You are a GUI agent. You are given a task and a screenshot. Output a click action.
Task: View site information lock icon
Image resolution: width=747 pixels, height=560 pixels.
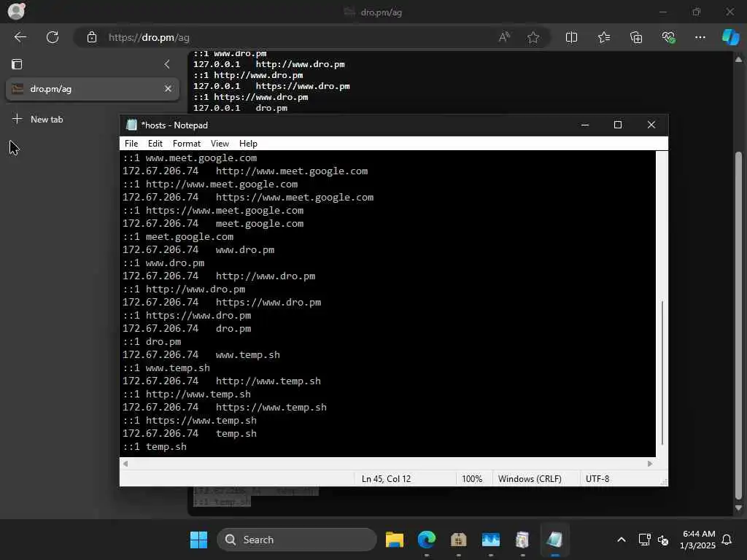92,37
